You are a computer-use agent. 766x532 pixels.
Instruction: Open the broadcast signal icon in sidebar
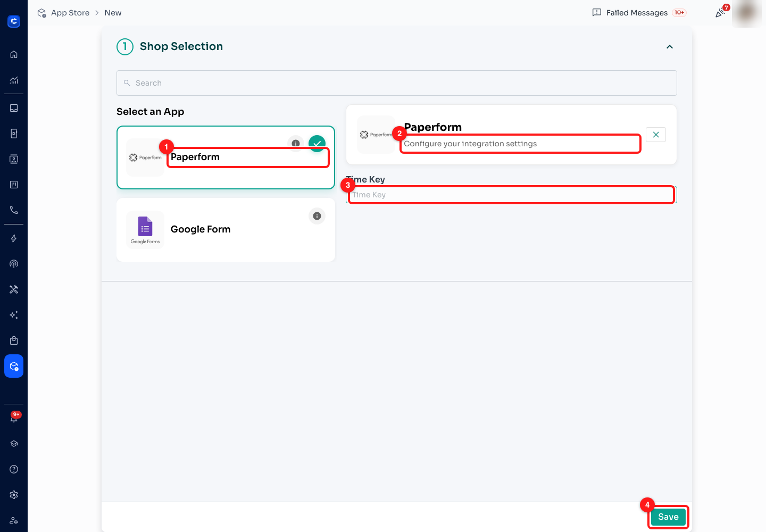(x=14, y=264)
